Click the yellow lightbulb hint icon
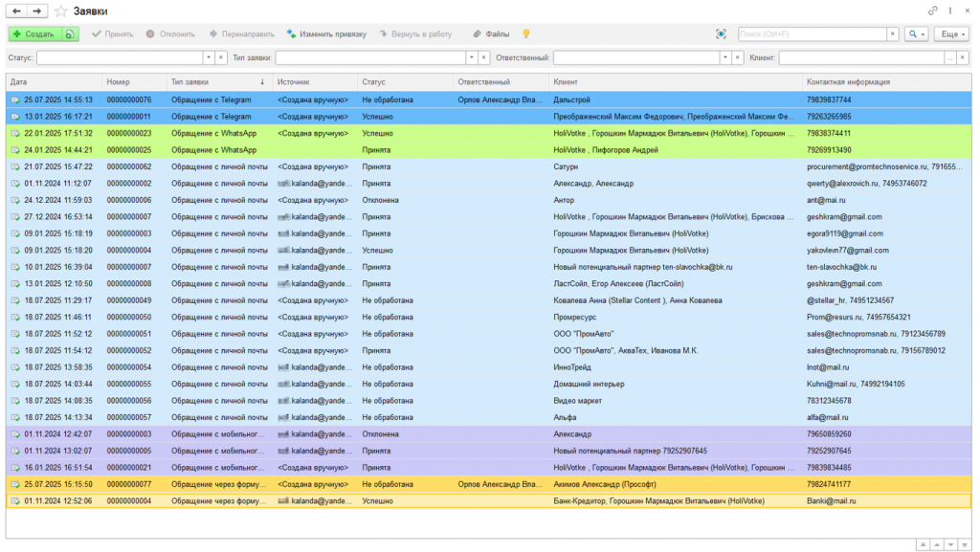 coord(525,33)
